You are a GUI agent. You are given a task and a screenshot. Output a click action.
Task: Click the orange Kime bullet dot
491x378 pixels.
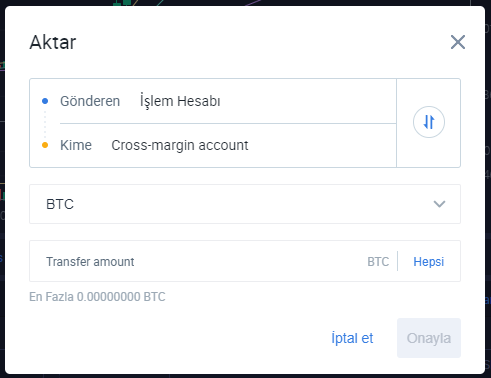coord(45,145)
